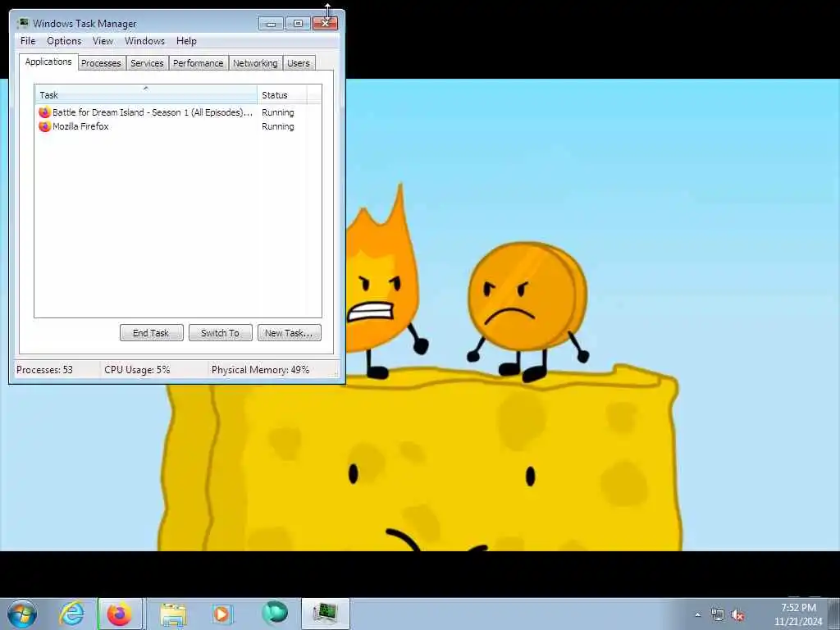Launch Internet Explorer from the taskbar
The width and height of the screenshot is (840, 630).
click(x=72, y=614)
